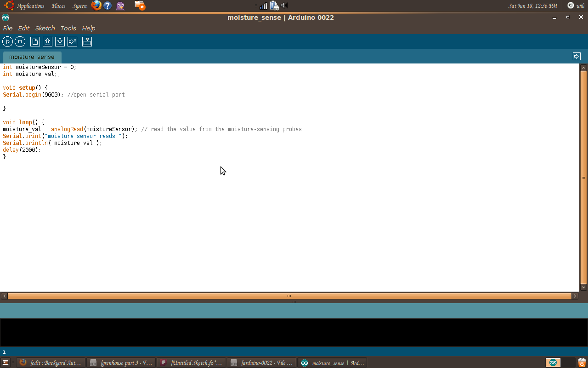Open a sketch with the up-arrow Open icon

(x=47, y=42)
